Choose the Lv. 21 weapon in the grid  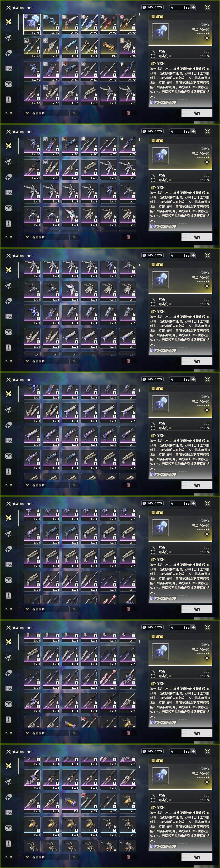tap(89, 803)
